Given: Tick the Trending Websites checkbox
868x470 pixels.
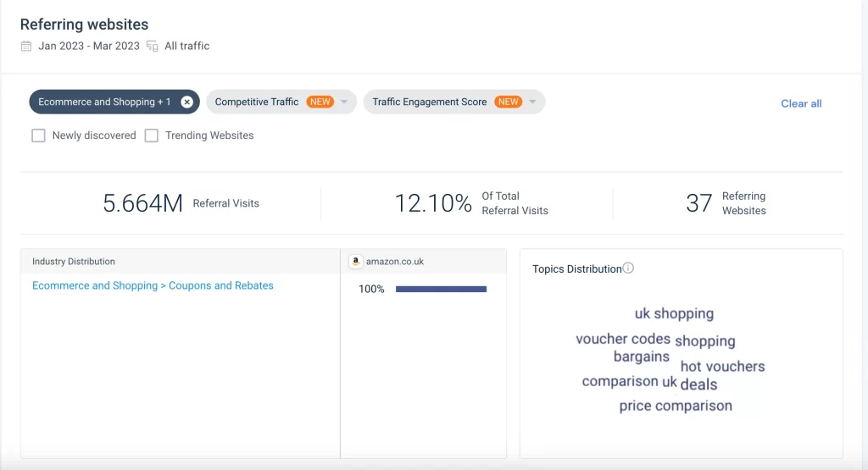Looking at the screenshot, I should point(152,135).
